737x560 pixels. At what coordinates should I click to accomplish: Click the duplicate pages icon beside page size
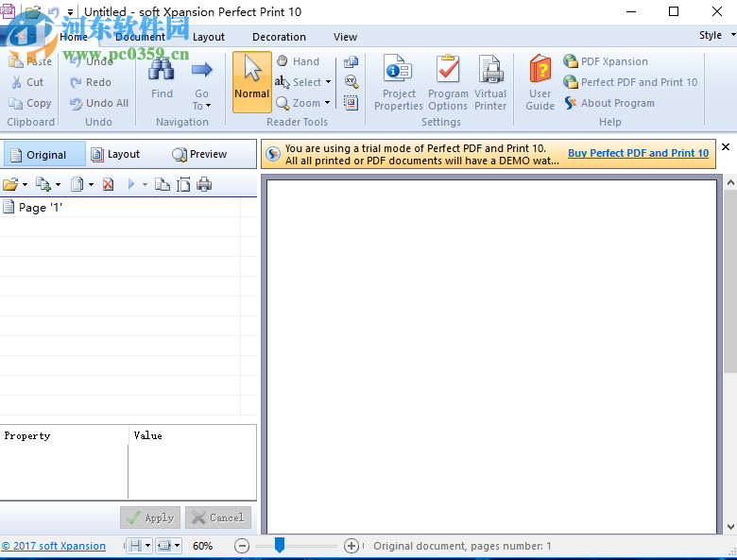(163, 185)
